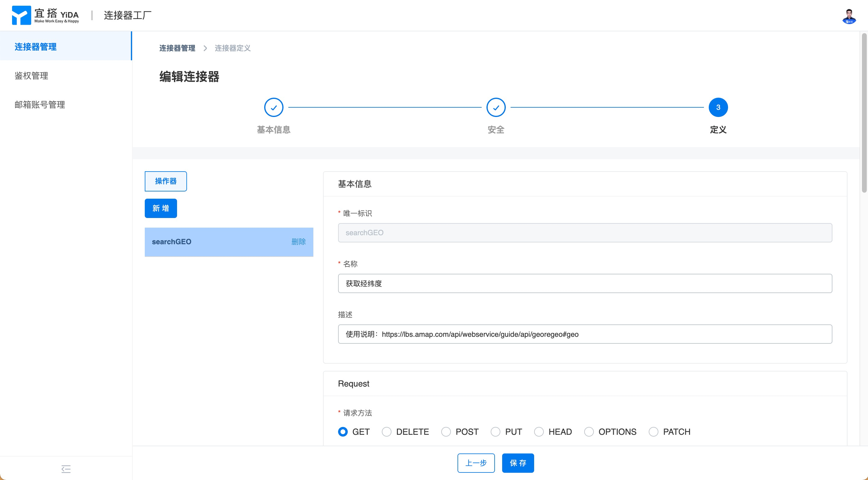This screenshot has height=480, width=868.
Task: Click the 名称 field label
Action: 350,264
